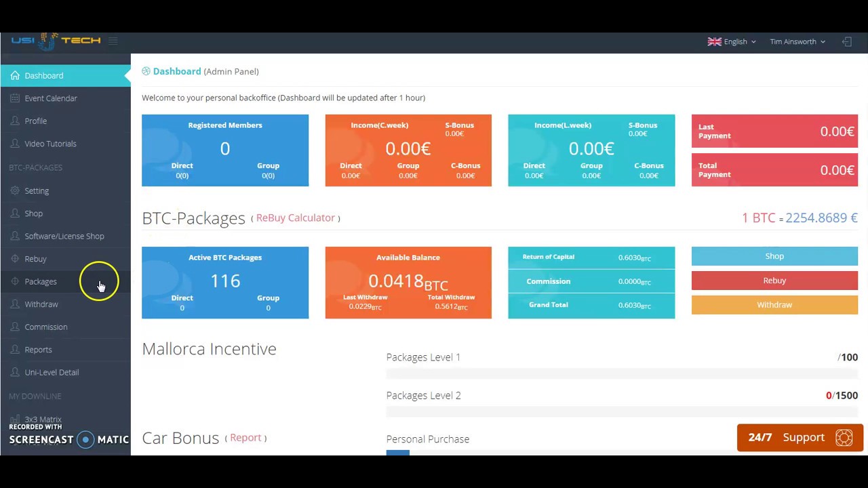Open Profile via its person icon
The height and width of the screenshot is (488, 868).
click(15, 121)
